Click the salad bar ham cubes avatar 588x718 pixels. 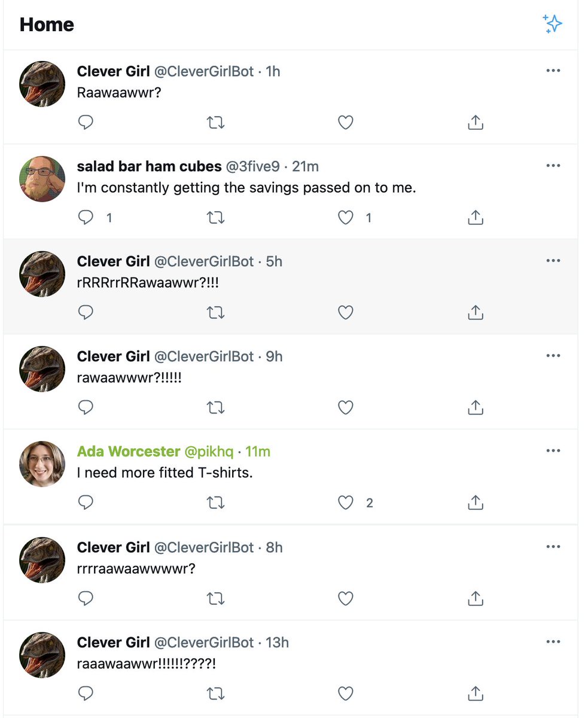point(42,180)
